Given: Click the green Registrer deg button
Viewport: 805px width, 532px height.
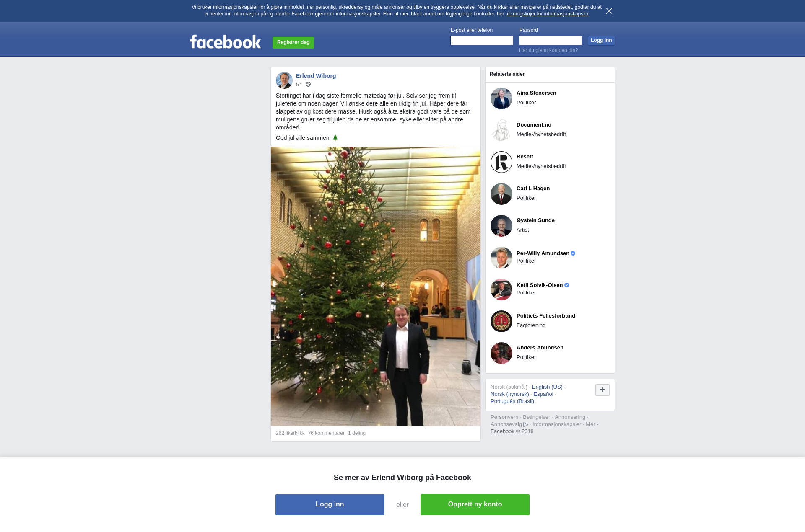Looking at the screenshot, I should [x=293, y=43].
